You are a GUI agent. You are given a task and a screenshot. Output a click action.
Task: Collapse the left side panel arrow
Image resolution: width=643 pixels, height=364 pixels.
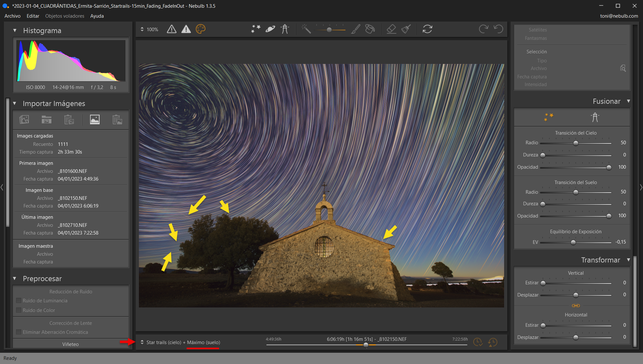click(2, 187)
